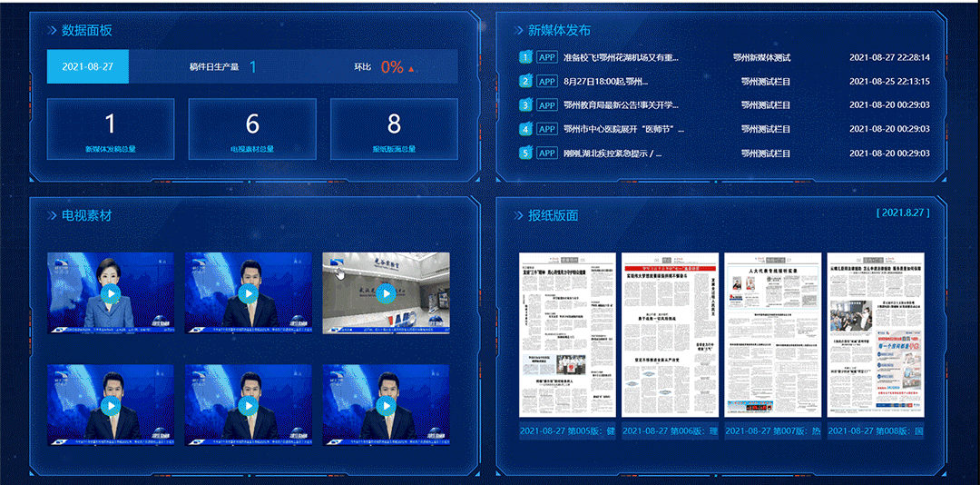980x485 pixels.
Task: Click the orange up-triangle beside 0%
Action: click(x=411, y=69)
